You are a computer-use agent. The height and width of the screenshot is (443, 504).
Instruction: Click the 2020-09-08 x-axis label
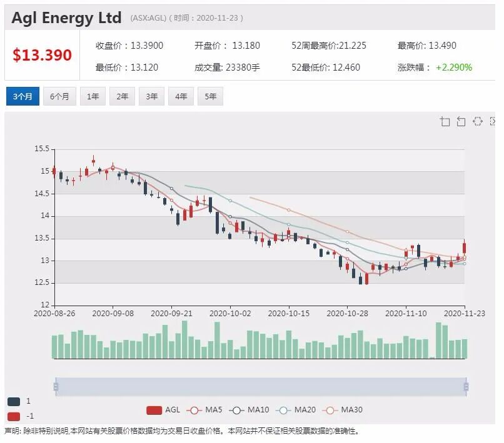[x=113, y=314]
